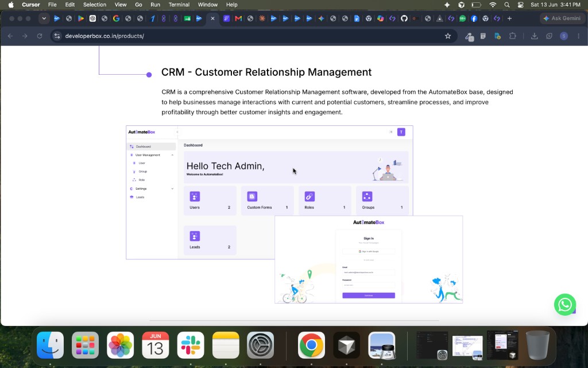Viewport: 588px width, 368px height.
Task: Open the Run menu
Action: (x=155, y=5)
